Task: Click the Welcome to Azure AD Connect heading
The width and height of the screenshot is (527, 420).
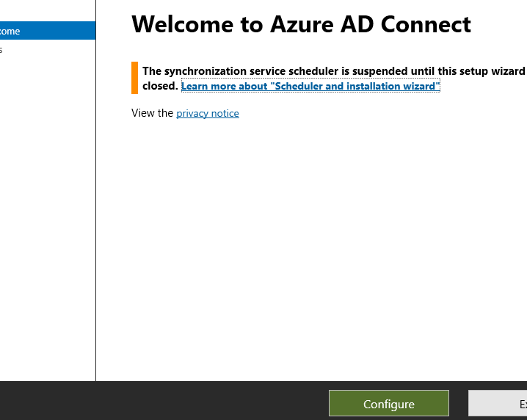Action: (x=301, y=24)
